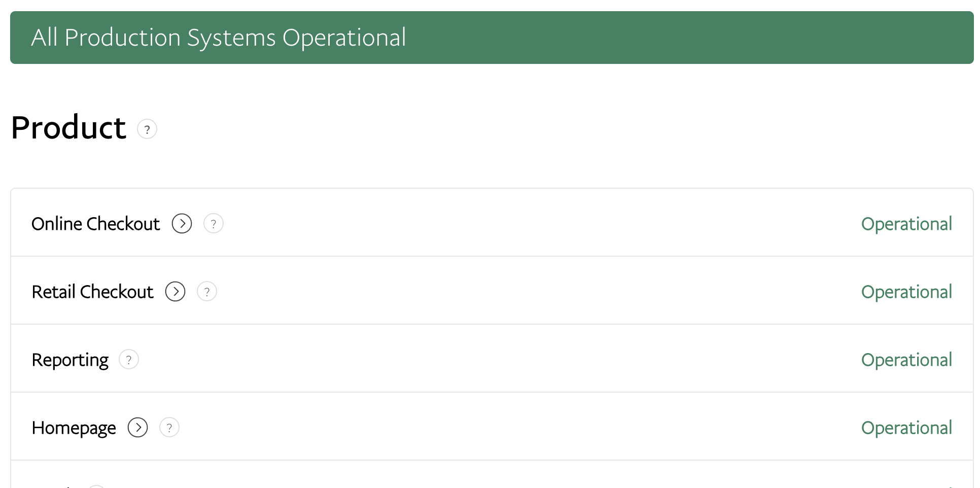Click the All Production Systems Operational banner
Viewport: 980px width, 488px height.
pos(491,38)
